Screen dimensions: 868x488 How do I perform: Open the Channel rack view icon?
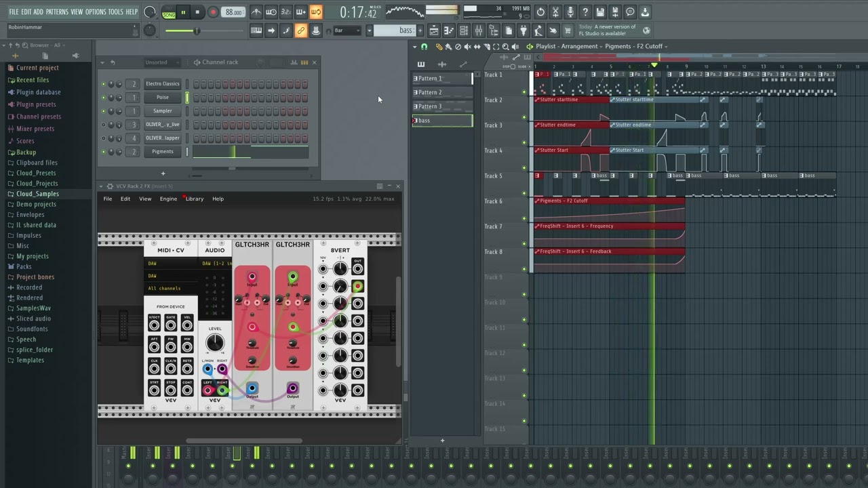(464, 30)
